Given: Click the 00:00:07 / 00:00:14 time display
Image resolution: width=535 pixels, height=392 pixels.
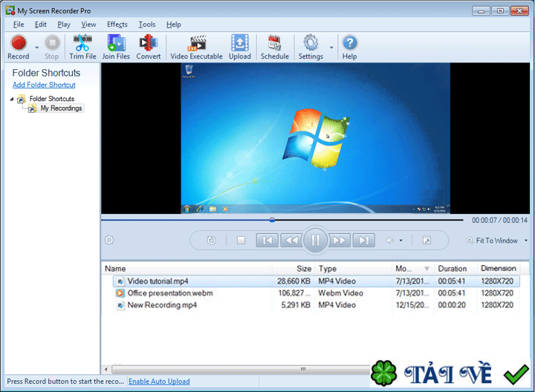Looking at the screenshot, I should point(499,220).
